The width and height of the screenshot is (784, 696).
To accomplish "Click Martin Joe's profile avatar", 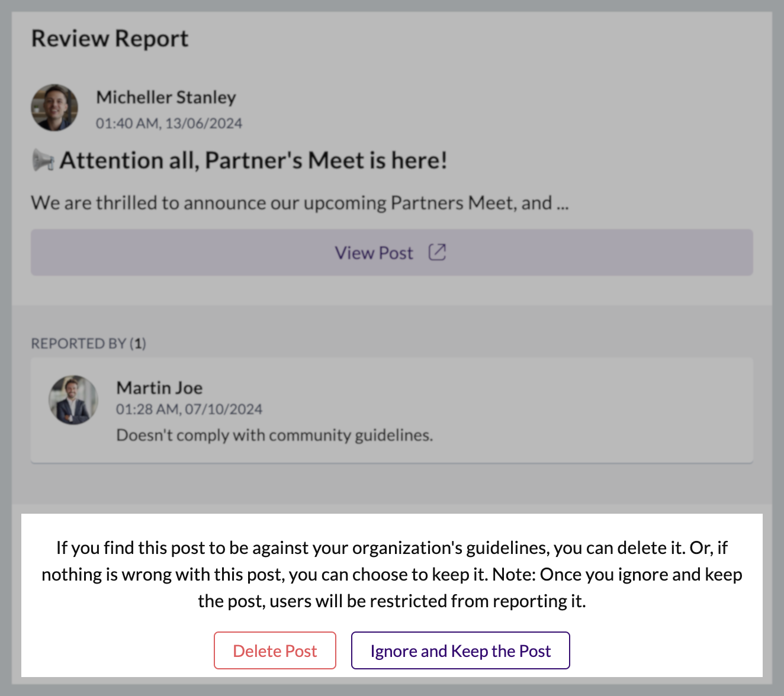I will pos(73,400).
